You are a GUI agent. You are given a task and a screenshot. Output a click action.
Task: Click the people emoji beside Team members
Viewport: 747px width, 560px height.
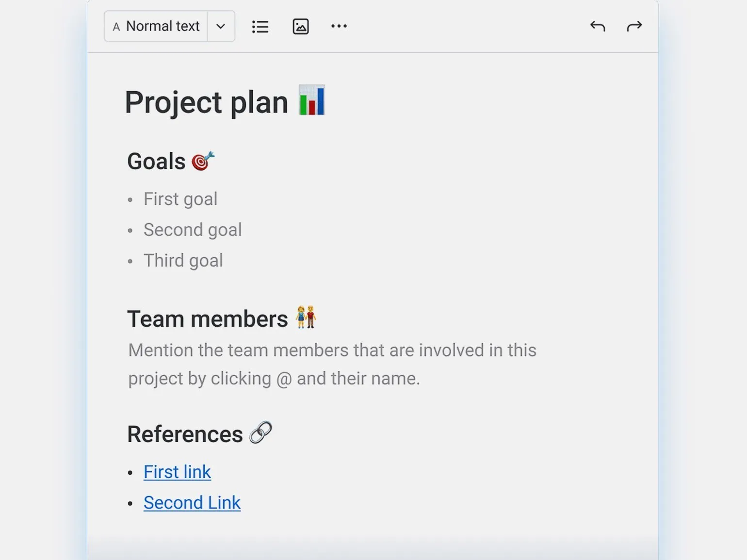click(306, 317)
